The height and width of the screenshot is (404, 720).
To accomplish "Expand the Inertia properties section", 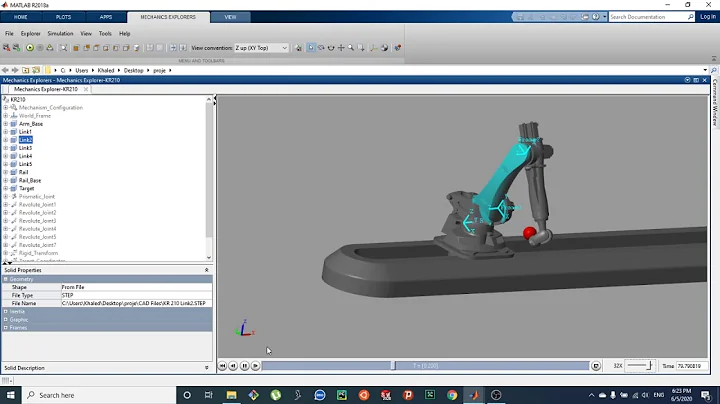I will (x=6, y=311).
